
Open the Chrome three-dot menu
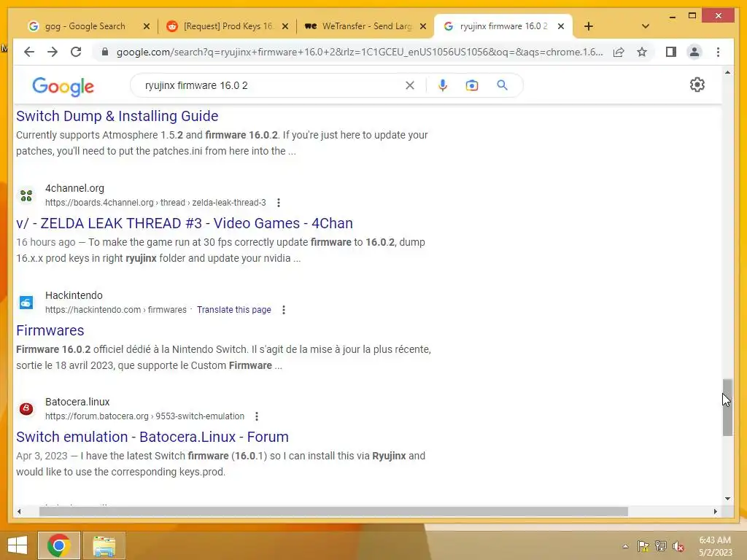click(718, 52)
